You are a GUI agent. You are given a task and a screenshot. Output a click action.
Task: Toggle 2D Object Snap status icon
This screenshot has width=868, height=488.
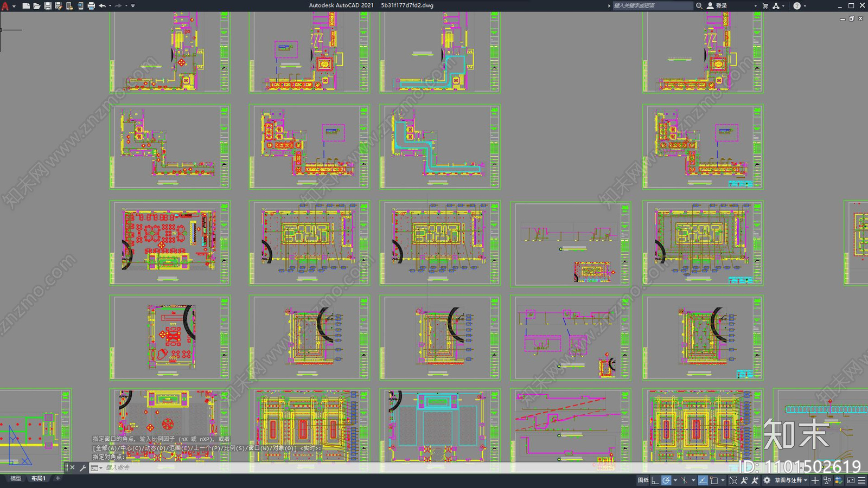[x=714, y=480]
